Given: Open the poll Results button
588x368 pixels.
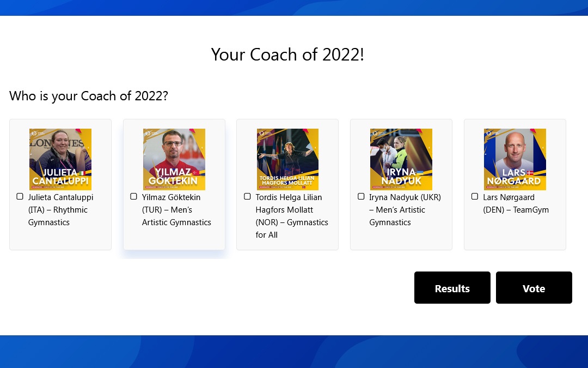Looking at the screenshot, I should (452, 288).
